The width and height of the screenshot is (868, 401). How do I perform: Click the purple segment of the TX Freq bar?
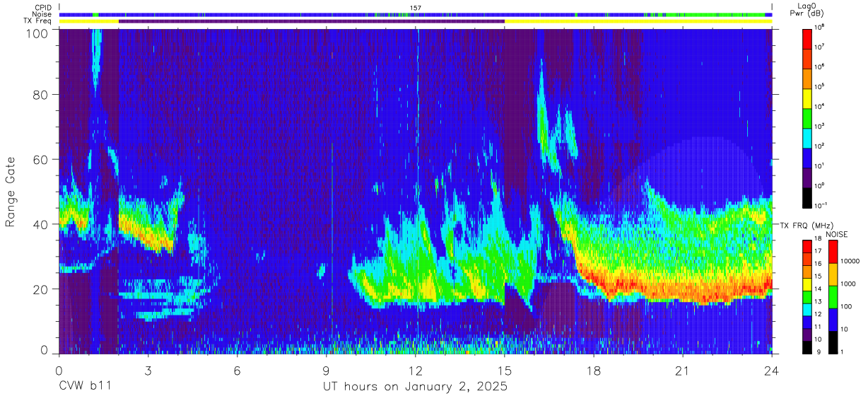click(312, 21)
